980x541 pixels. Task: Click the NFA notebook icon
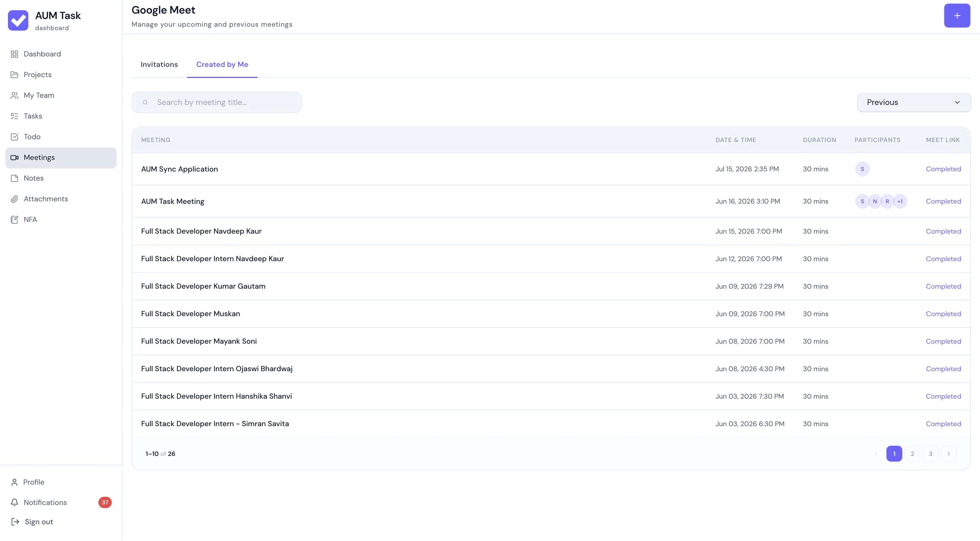point(14,219)
